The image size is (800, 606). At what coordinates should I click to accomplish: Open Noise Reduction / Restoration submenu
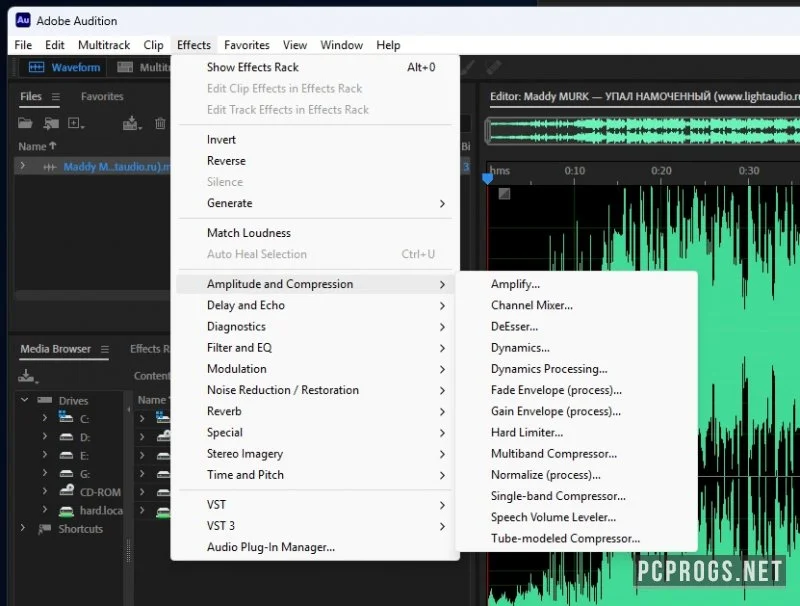coord(315,390)
